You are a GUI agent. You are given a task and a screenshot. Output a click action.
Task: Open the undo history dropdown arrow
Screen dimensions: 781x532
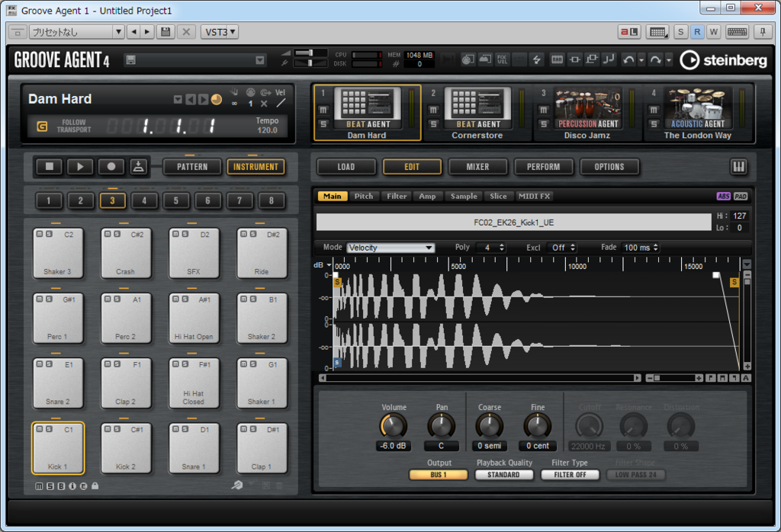(641, 60)
